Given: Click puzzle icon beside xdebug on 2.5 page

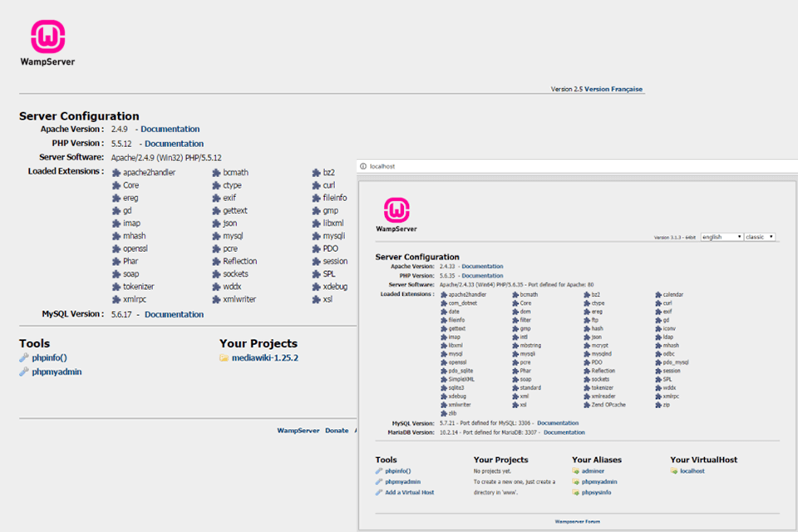Looking at the screenshot, I should (316, 287).
